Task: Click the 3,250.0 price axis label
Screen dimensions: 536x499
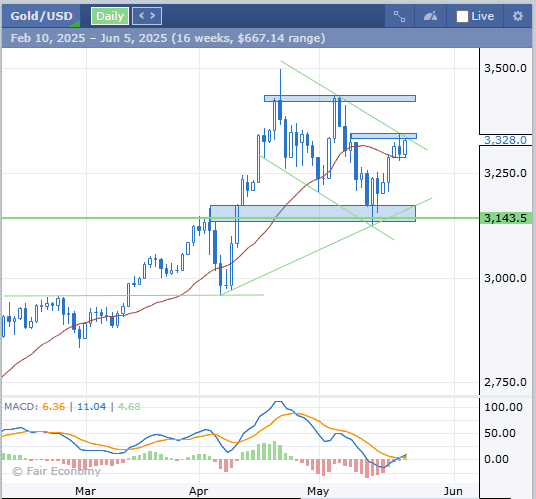Action: click(505, 173)
